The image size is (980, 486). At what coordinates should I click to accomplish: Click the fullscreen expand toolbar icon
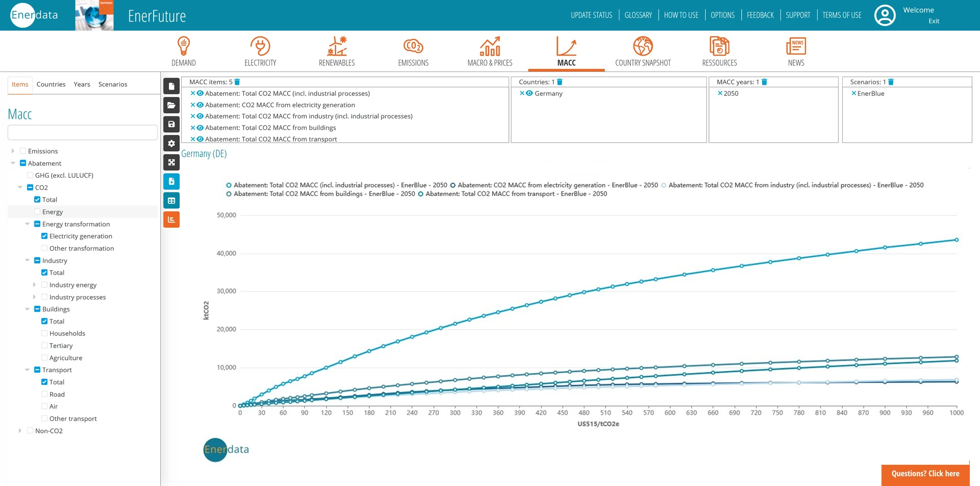(171, 162)
